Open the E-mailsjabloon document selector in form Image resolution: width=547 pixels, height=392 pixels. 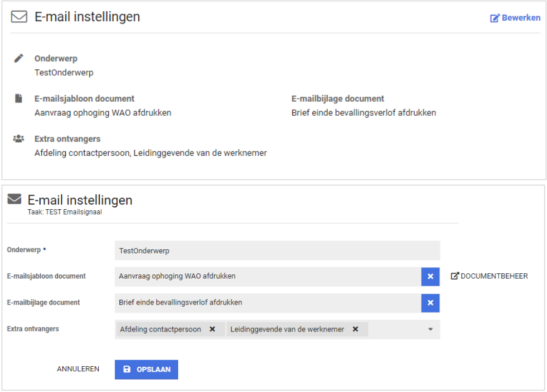pyautogui.click(x=268, y=276)
